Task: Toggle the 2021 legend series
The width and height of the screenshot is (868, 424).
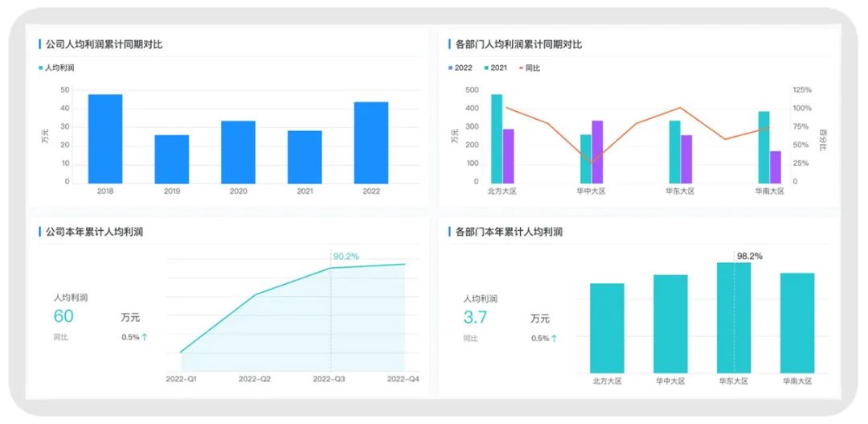Action: point(496,68)
